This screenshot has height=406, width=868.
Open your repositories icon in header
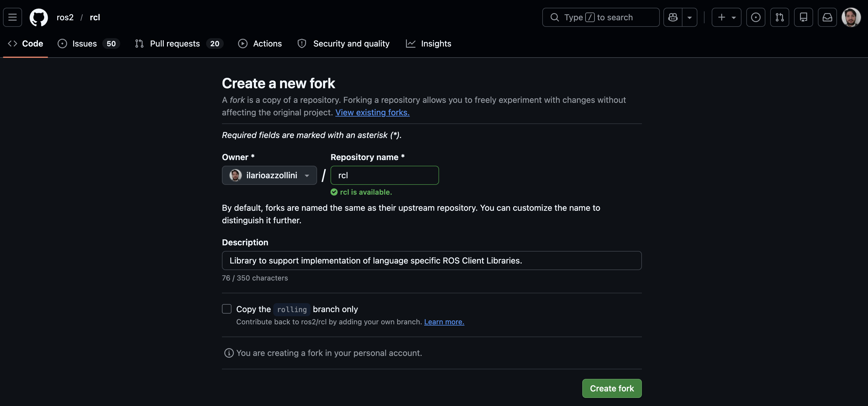point(803,17)
